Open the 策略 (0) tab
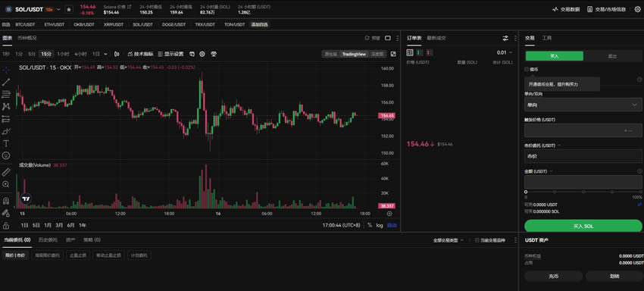Screen dimensions: 644x291 pos(92,239)
